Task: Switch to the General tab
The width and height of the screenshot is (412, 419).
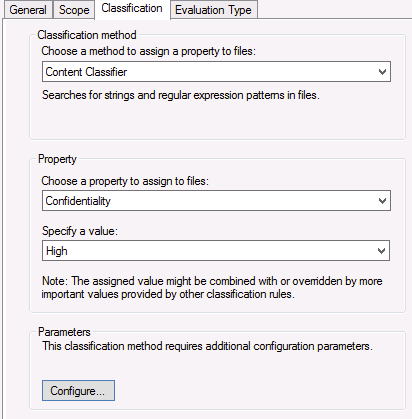Action: 28,10
